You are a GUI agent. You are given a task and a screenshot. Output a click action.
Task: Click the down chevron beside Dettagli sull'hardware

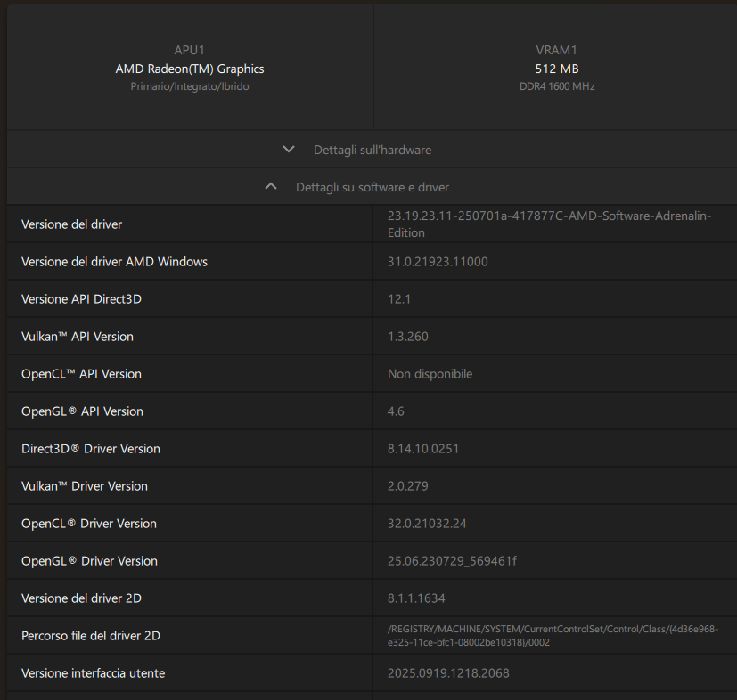[x=288, y=150]
